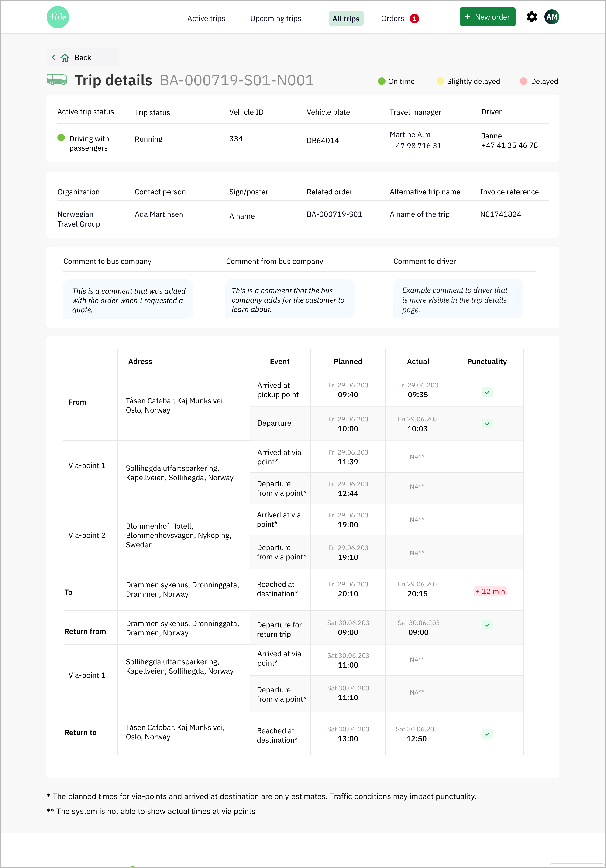Click organization Norwegian Travel Group
Image resolution: width=606 pixels, height=868 pixels.
[x=79, y=219]
